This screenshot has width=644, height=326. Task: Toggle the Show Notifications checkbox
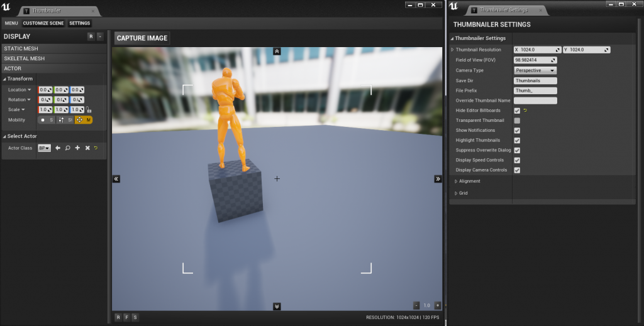click(x=517, y=131)
